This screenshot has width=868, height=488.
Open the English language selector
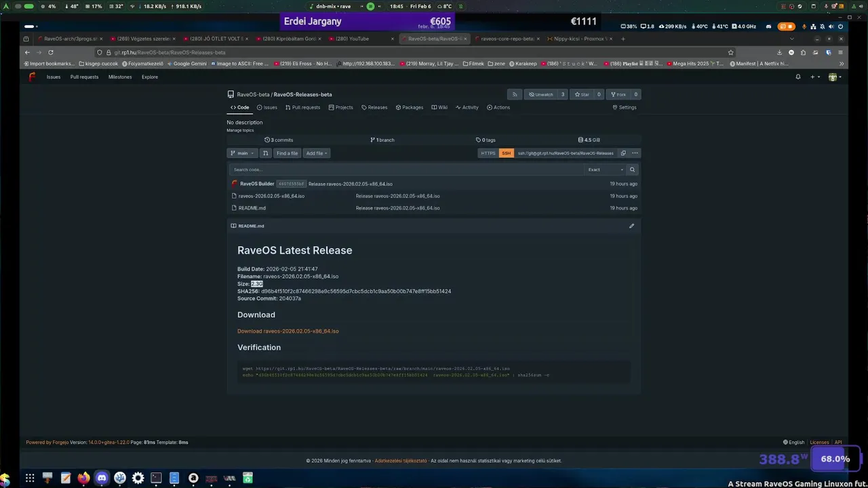tap(794, 442)
